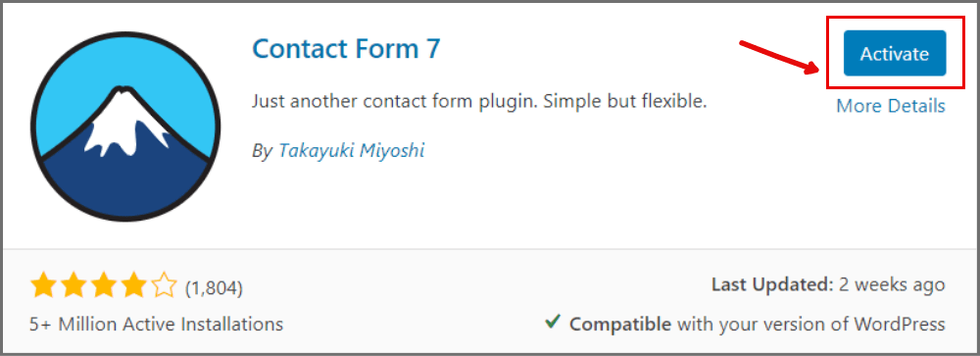
Task: Click the Activate button
Action: point(895,54)
